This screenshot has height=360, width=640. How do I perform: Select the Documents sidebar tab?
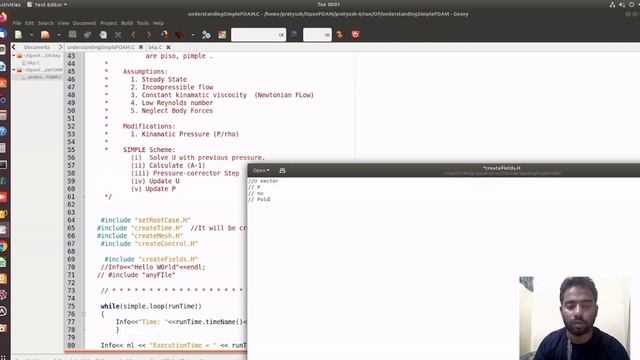(37, 47)
